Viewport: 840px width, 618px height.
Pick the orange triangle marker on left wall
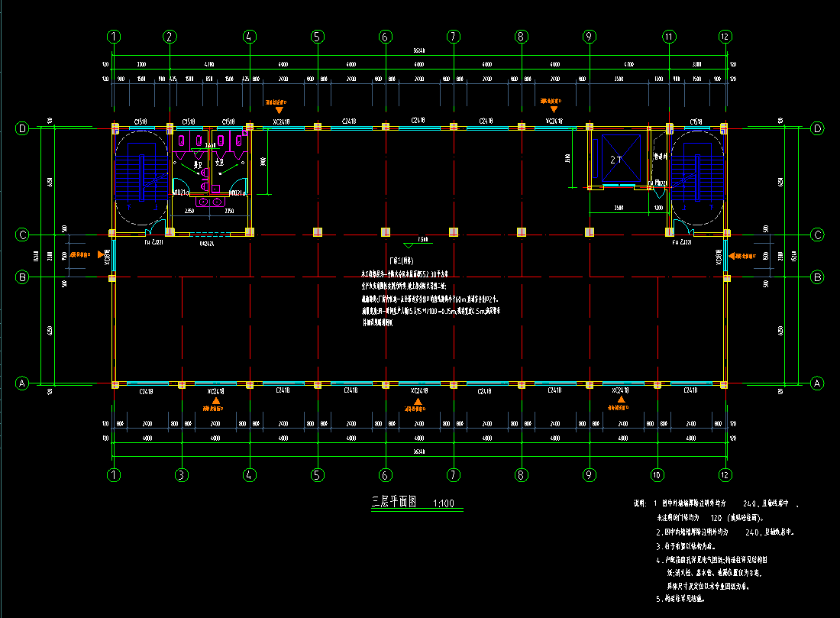pyautogui.click(x=99, y=254)
